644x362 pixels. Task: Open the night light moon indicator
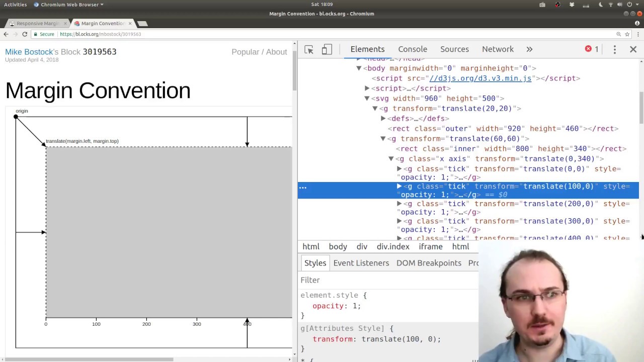tap(601, 5)
